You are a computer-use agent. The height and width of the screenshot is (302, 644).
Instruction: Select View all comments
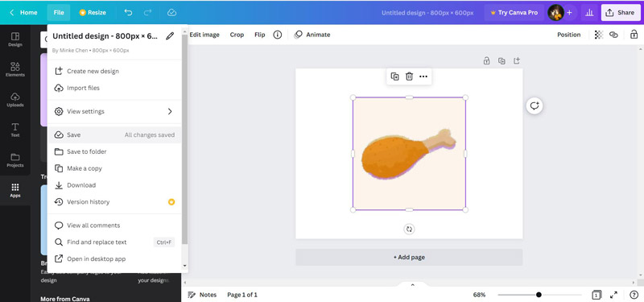114,225
